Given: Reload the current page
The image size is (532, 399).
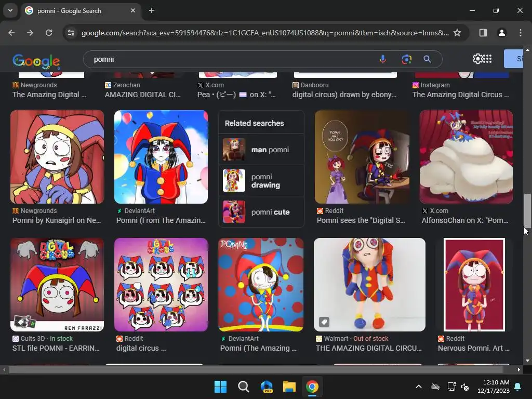Looking at the screenshot, I should click(x=49, y=33).
